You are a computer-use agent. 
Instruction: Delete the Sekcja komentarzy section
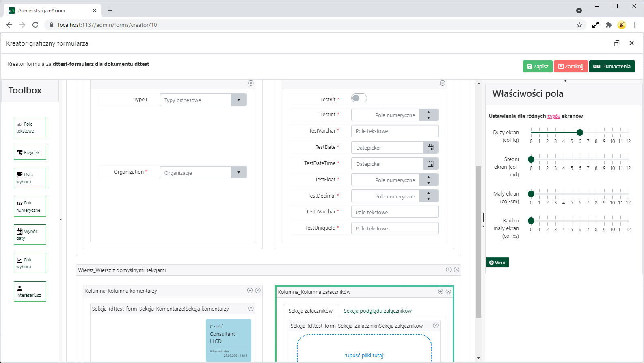point(251,309)
